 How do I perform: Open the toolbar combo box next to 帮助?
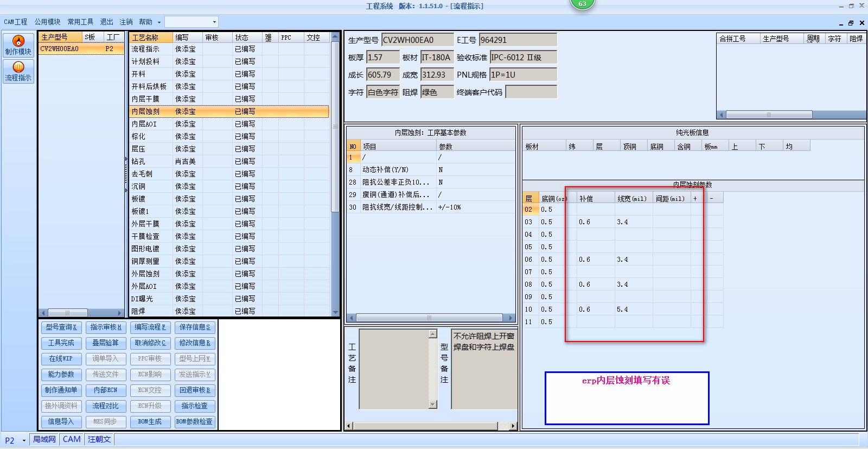[191, 22]
